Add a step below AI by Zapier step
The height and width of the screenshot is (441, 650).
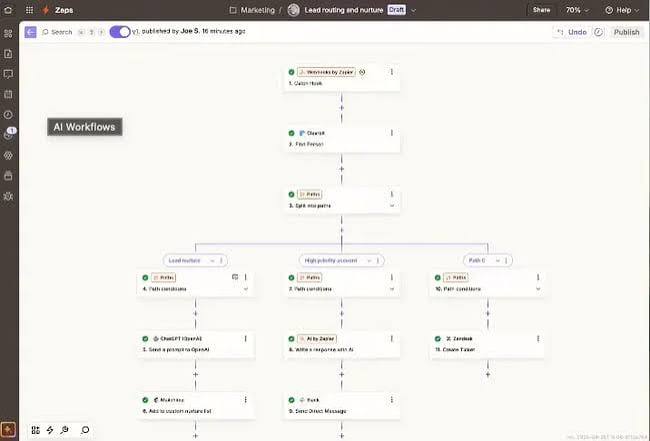coord(342,375)
